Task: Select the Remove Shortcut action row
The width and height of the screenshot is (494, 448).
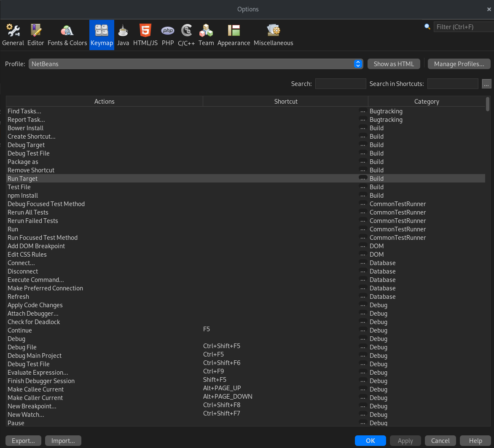Action: click(x=245, y=170)
